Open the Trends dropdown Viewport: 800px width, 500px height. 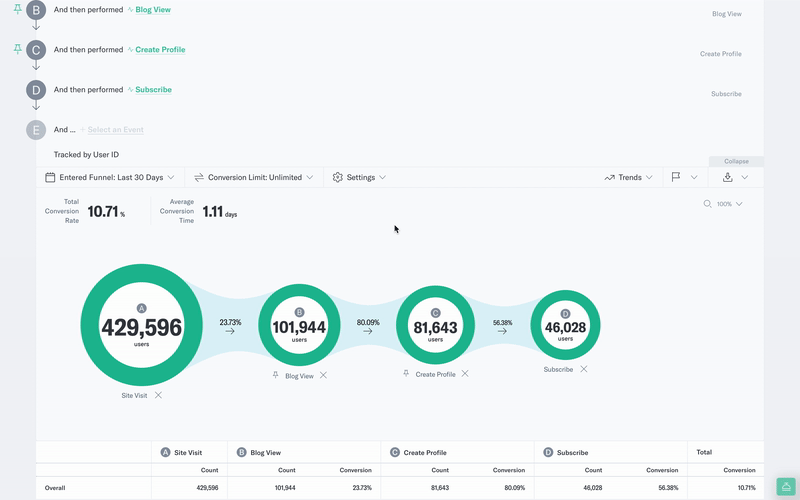click(629, 177)
